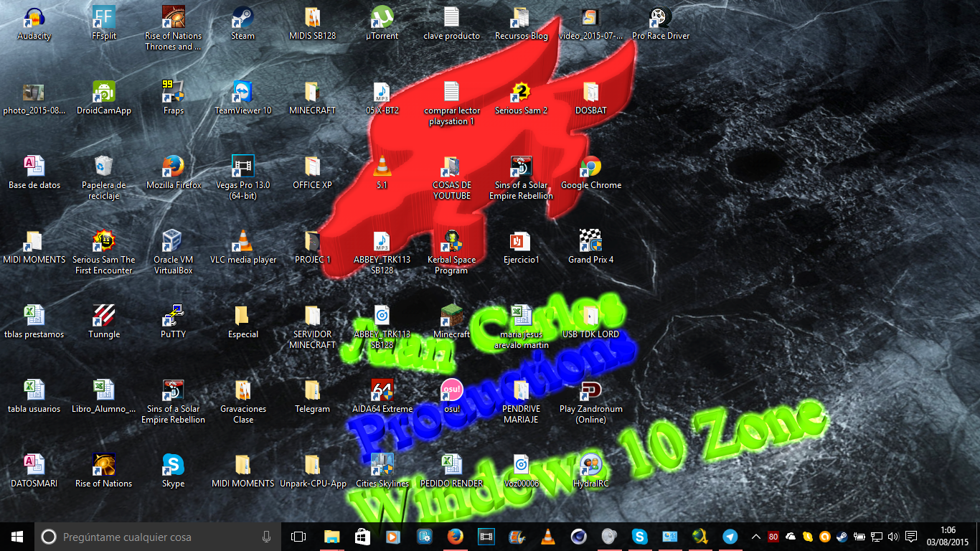980x551 pixels.
Task: Select the Vegas Pro 13.0 desktop shortcut
Action: pos(242,177)
